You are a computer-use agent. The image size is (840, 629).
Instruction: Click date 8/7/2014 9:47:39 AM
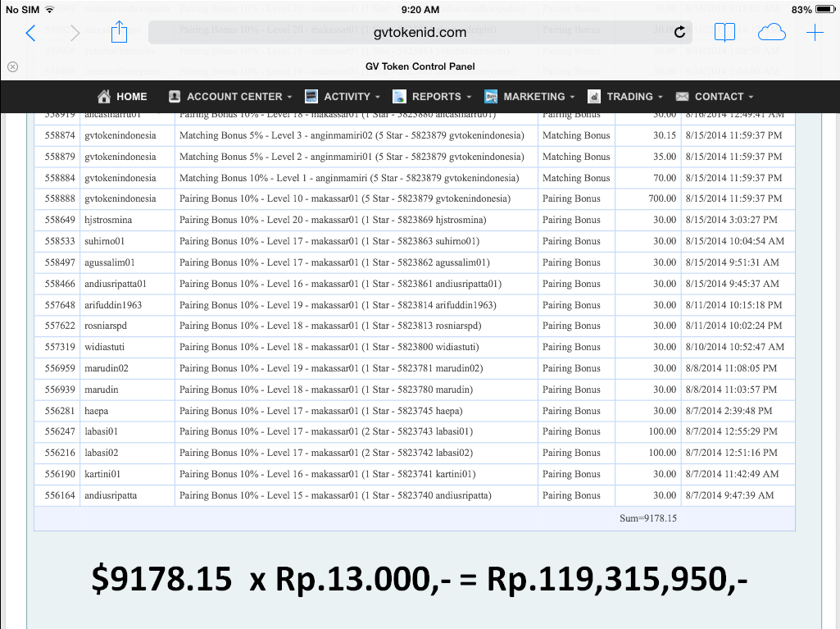point(729,495)
